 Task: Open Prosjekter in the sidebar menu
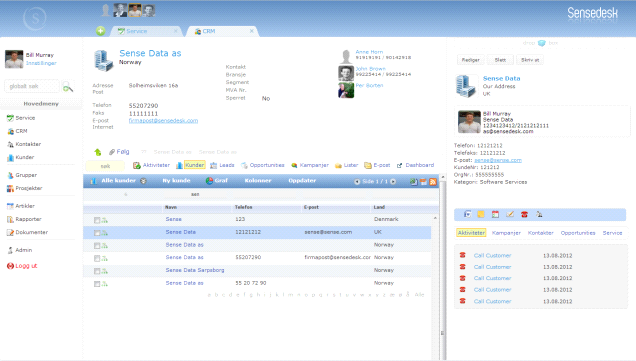tap(29, 188)
